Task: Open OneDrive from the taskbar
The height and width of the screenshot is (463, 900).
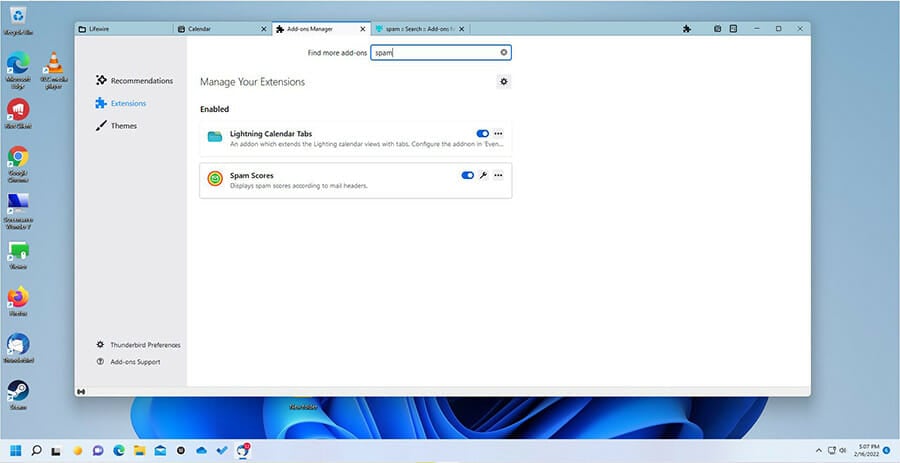Action: (201, 451)
